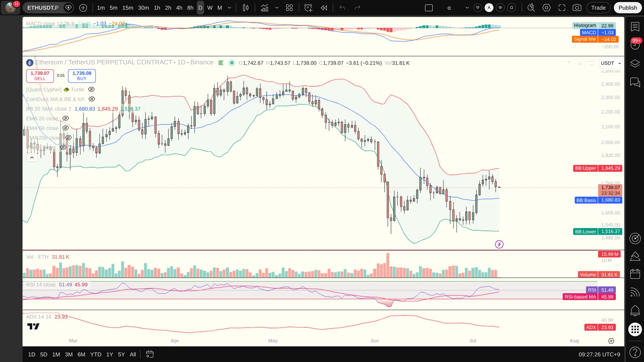Open the Alerts bell in right sidebar
The image size is (644, 362).
[x=635, y=311]
